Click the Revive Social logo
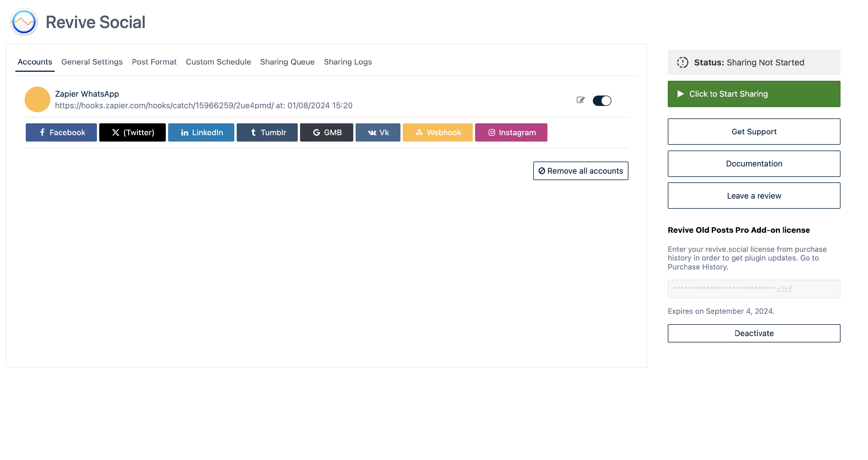868x460 pixels. [24, 22]
